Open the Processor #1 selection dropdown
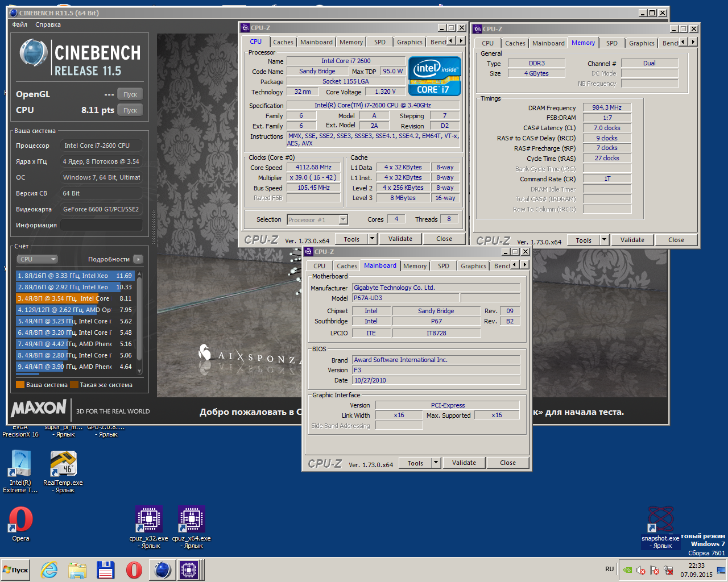The height and width of the screenshot is (582, 728). click(317, 220)
